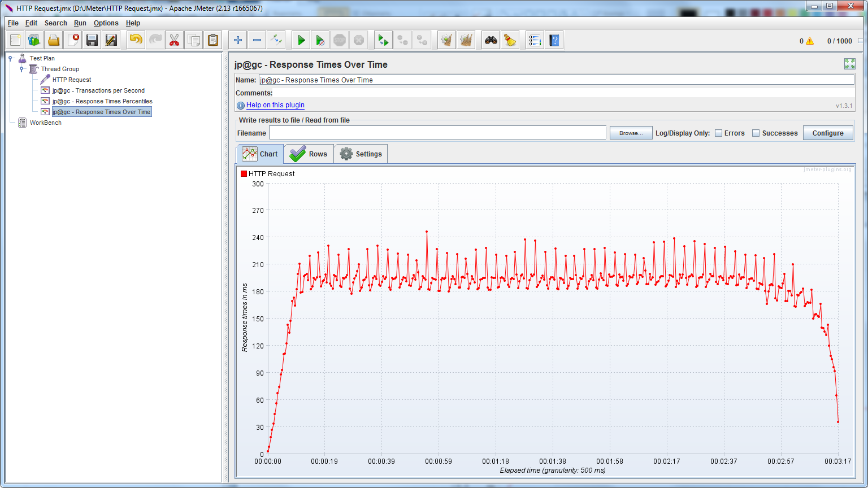The width and height of the screenshot is (868, 488).
Task: Click the Remote start all icon
Action: click(x=384, y=40)
